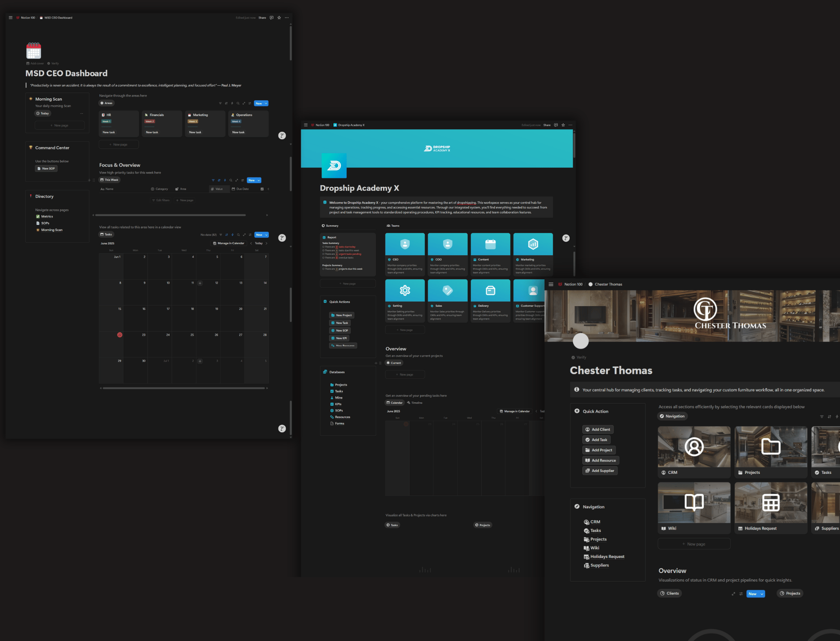Click the settings sliders icon beside Clients New button
Image resolution: width=840 pixels, height=641 pixels.
tap(741, 594)
